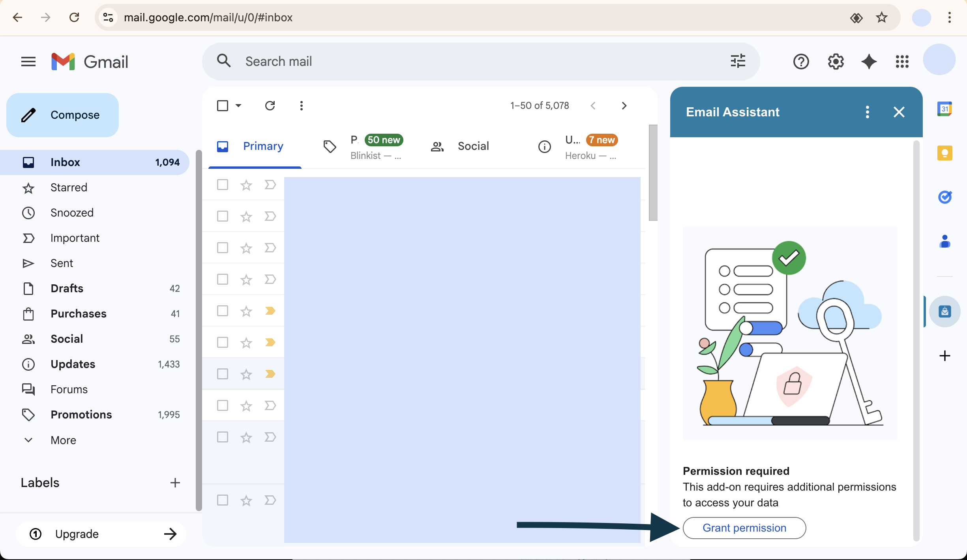Viewport: 967px width, 560px height.
Task: Open Google Calendar in the side panel
Action: coord(945,110)
